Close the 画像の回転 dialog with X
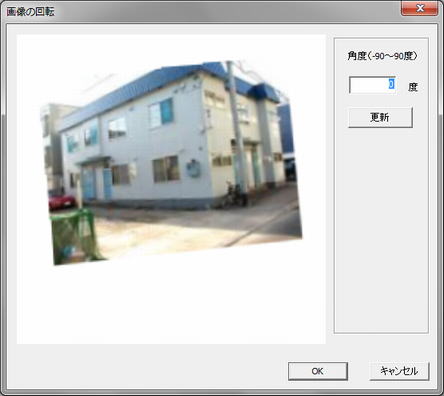 pos(420,8)
